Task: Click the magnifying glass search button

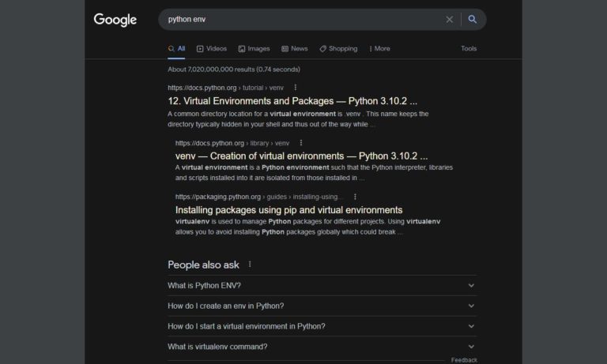Action: [x=473, y=19]
